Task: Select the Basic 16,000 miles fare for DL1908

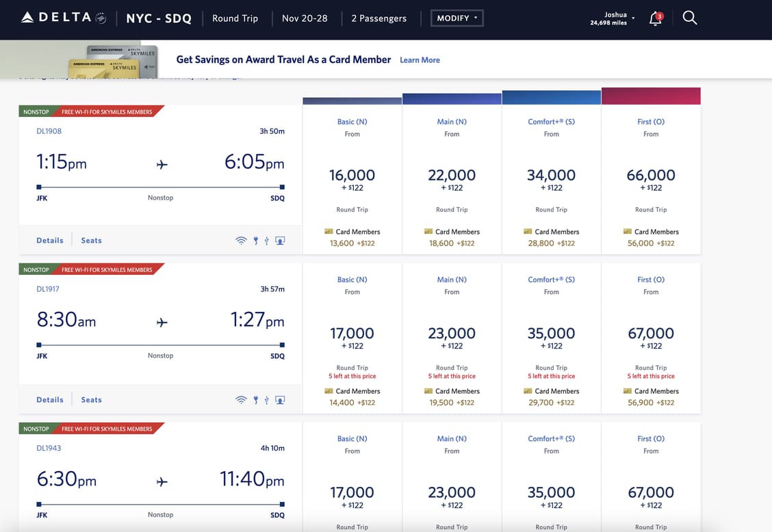Action: [352, 176]
